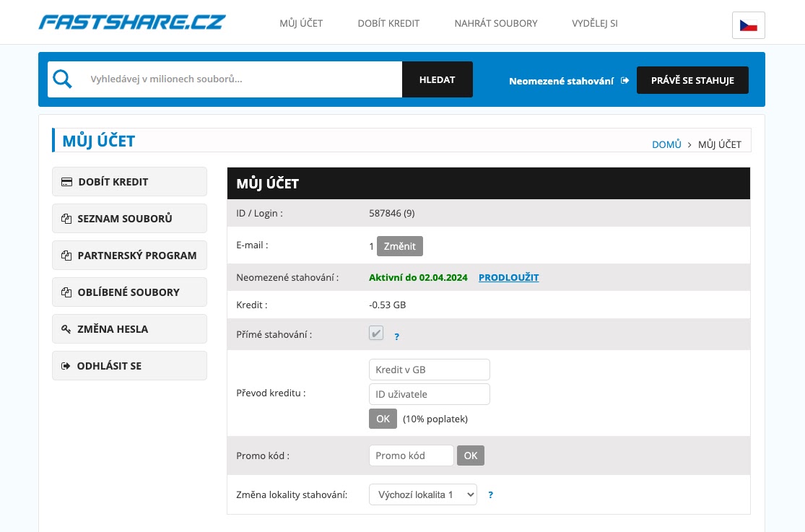The image size is (805, 532).
Task: Click the Změnit e-mail button
Action: point(400,246)
